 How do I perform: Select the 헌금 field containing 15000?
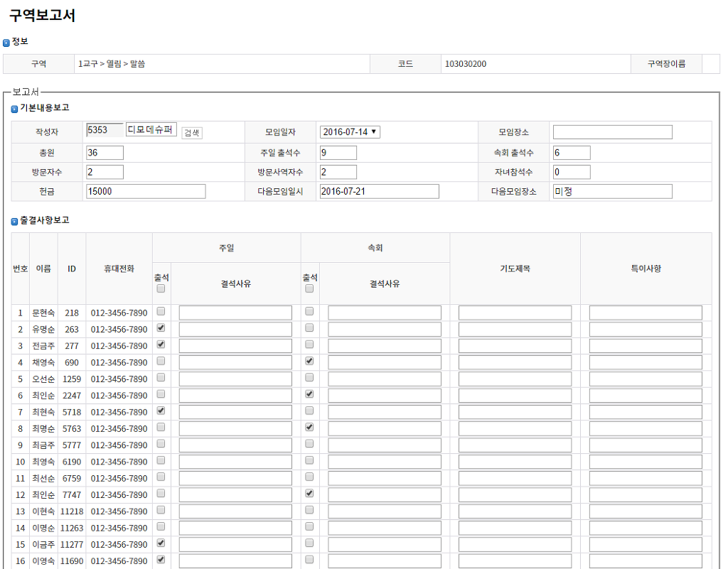point(145,191)
